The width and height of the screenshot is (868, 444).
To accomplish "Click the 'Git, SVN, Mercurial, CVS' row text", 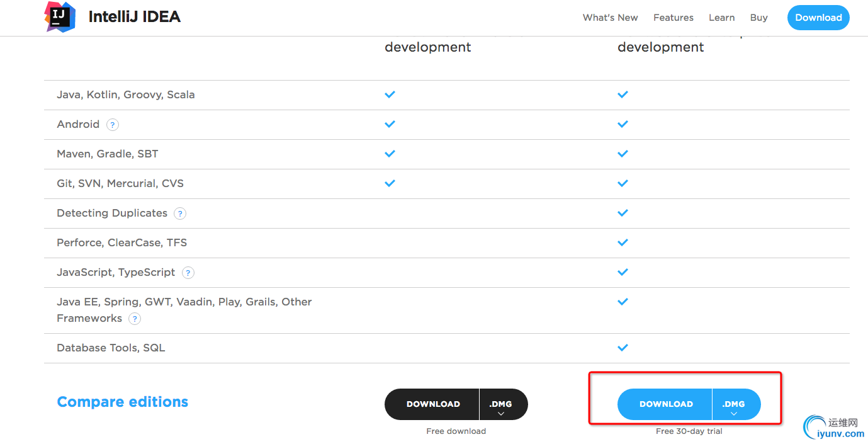I will point(120,184).
